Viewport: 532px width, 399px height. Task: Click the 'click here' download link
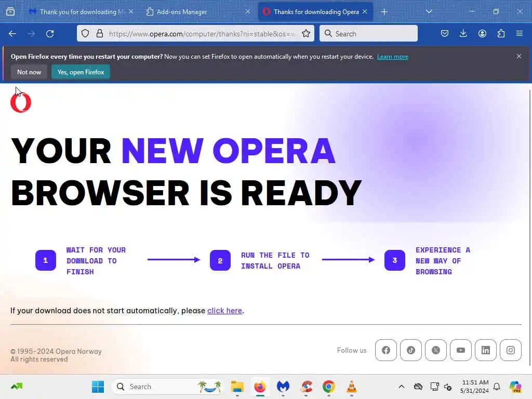pos(224,311)
